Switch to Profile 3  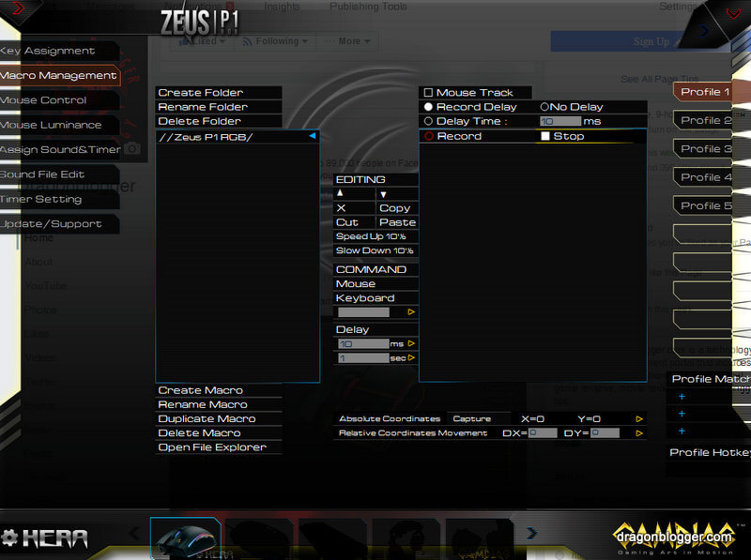(x=704, y=149)
